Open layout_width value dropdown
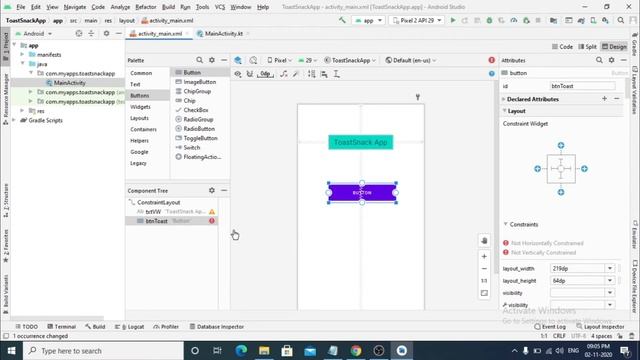Screen dimensions: 640x360 610,268
